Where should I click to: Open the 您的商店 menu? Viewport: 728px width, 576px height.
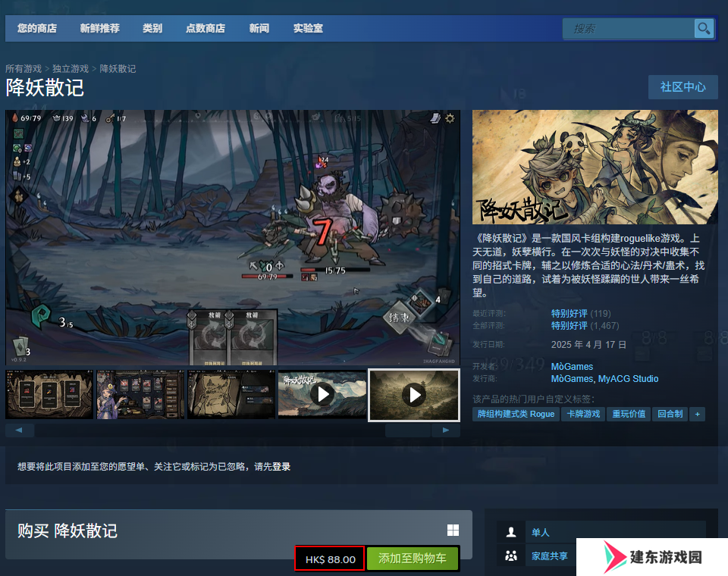point(37,28)
